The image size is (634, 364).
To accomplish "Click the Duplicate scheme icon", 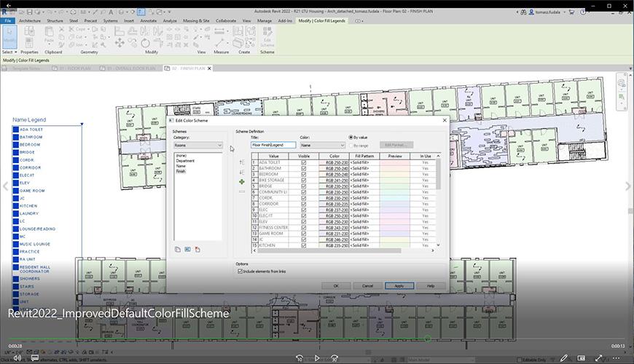I will pos(178,250).
